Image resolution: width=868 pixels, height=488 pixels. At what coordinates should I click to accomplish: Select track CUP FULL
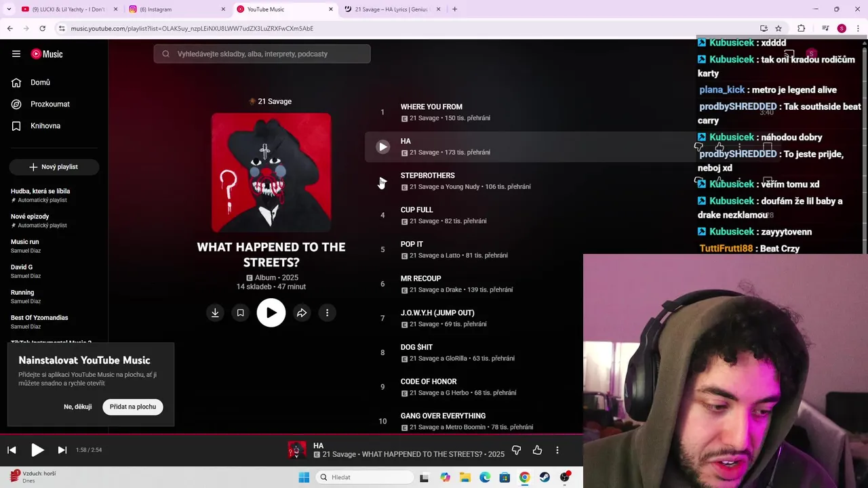click(x=416, y=210)
